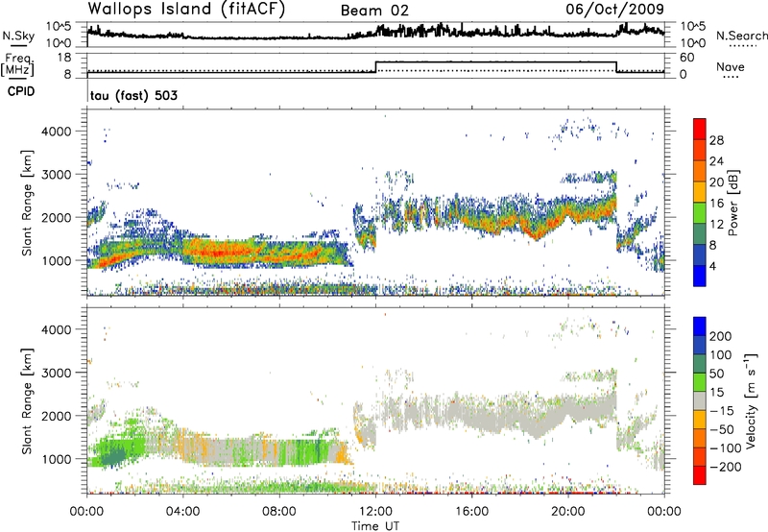Click the solid line sample under N.Sky
This screenshot has width=768, height=532.
point(18,45)
